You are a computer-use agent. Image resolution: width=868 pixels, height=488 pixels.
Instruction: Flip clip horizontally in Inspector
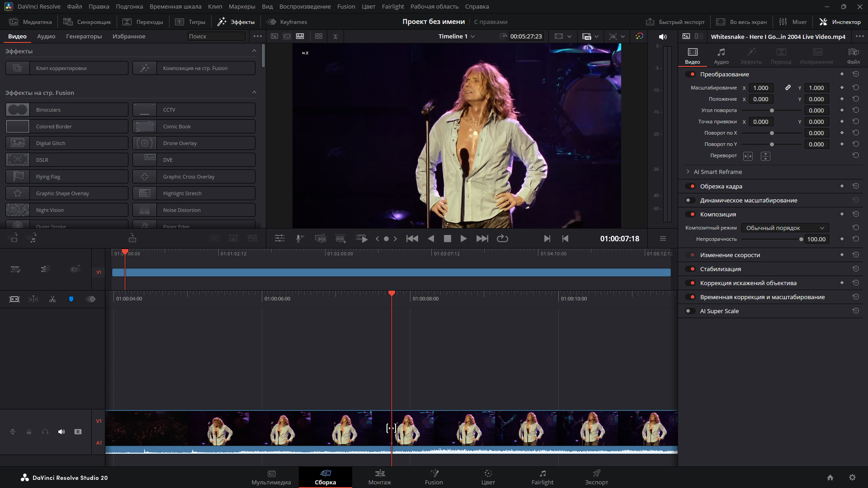point(748,156)
